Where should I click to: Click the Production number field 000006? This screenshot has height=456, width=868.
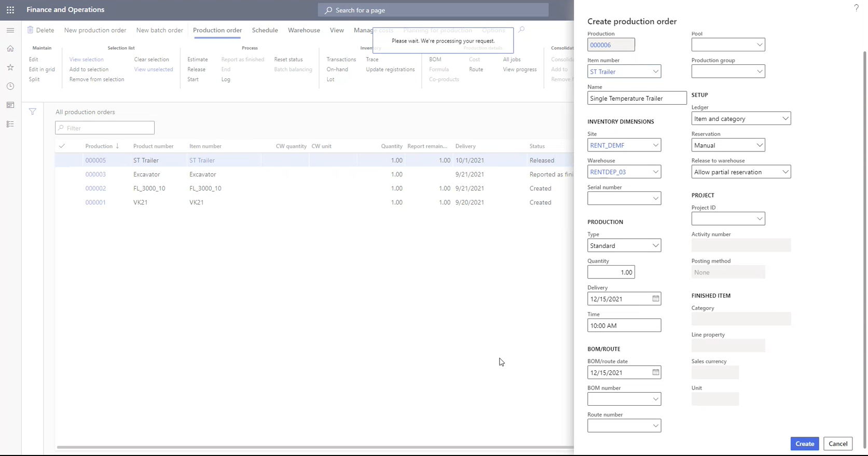611,45
